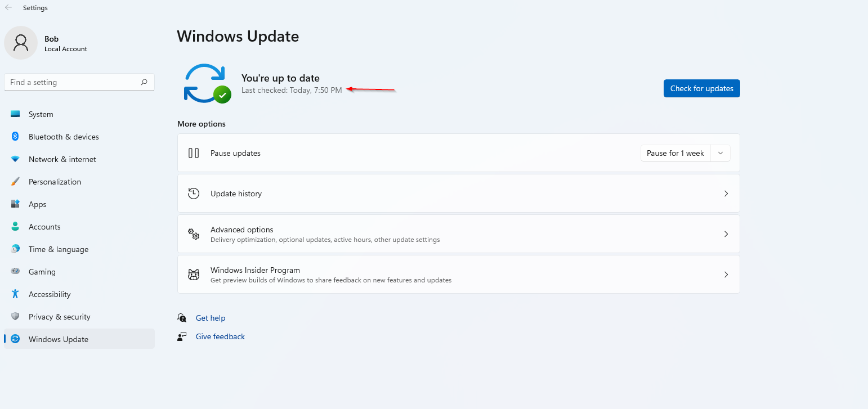868x409 pixels.
Task: Click the back arrow in Settings header
Action: [x=8, y=8]
